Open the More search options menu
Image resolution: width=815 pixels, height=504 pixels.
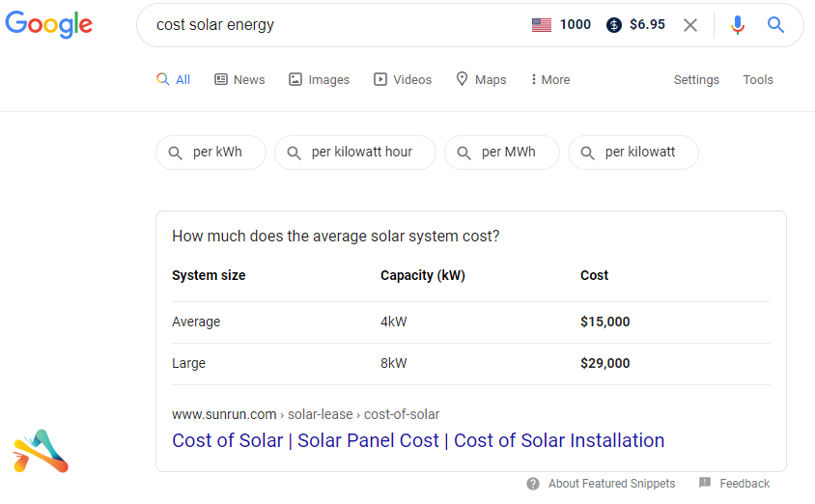tap(550, 80)
